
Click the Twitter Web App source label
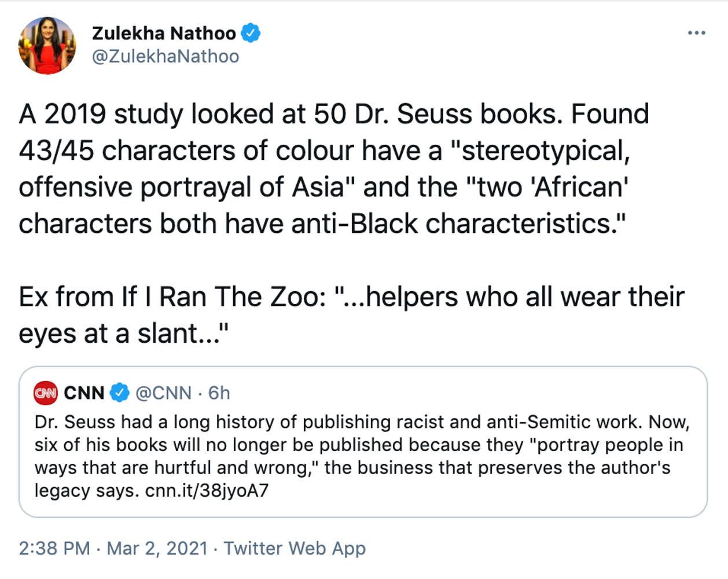point(295,548)
